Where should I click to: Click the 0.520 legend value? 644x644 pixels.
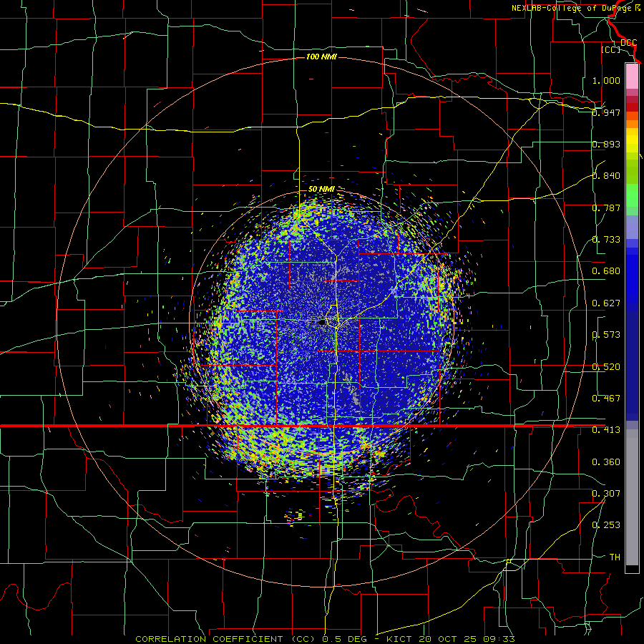pos(606,367)
